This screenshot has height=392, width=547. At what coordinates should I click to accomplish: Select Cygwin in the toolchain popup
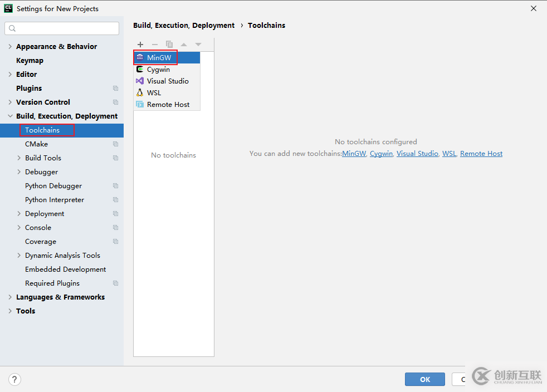pos(167,70)
